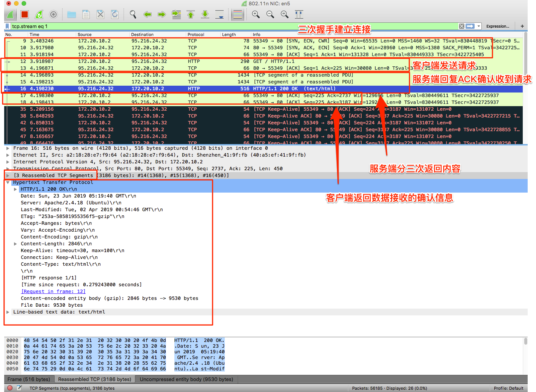
Task: Add a filter button with plus
Action: pyautogui.click(x=522, y=26)
